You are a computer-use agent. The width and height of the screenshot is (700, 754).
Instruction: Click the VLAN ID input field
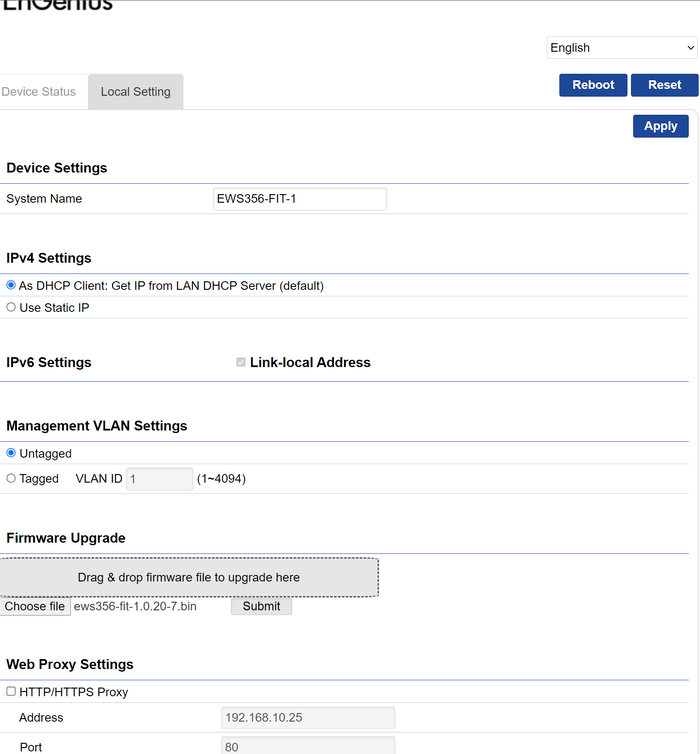(160, 479)
